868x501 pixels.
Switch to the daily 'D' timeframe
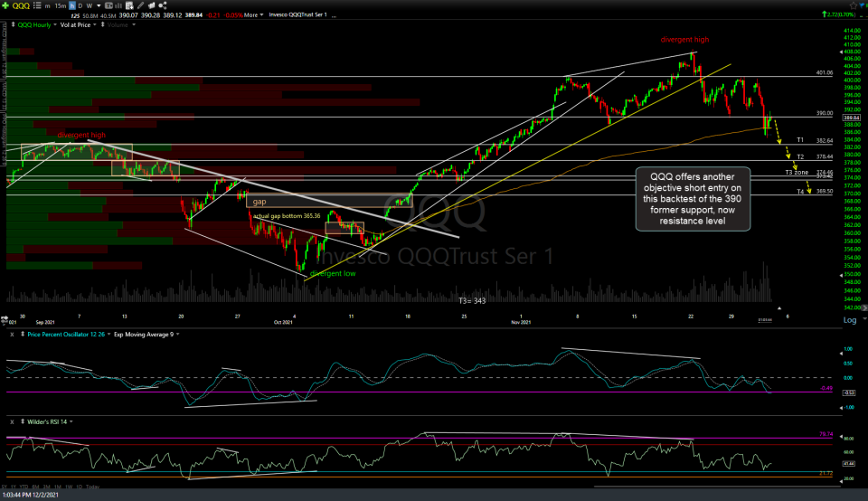tap(80, 5)
